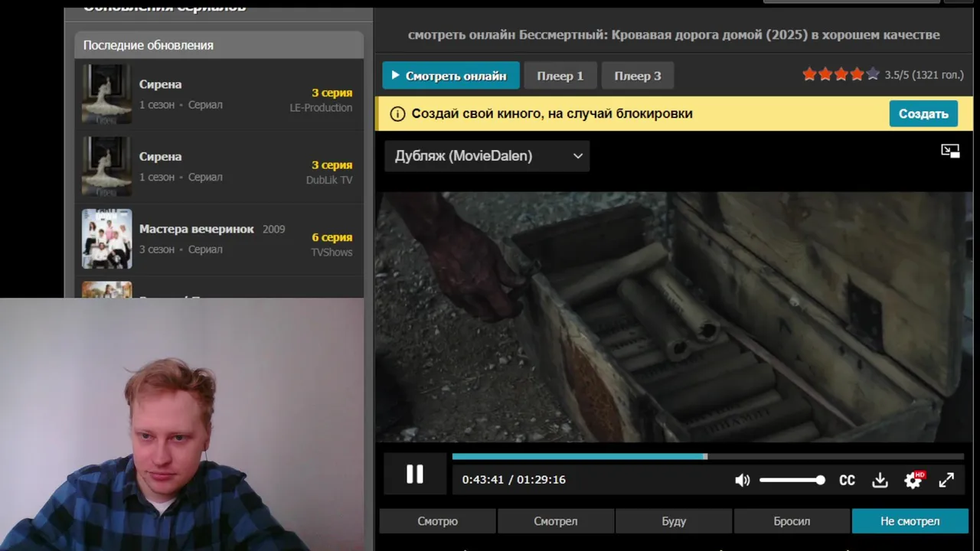Switch to Плеер 1 tab
980x551 pixels.
click(x=560, y=76)
